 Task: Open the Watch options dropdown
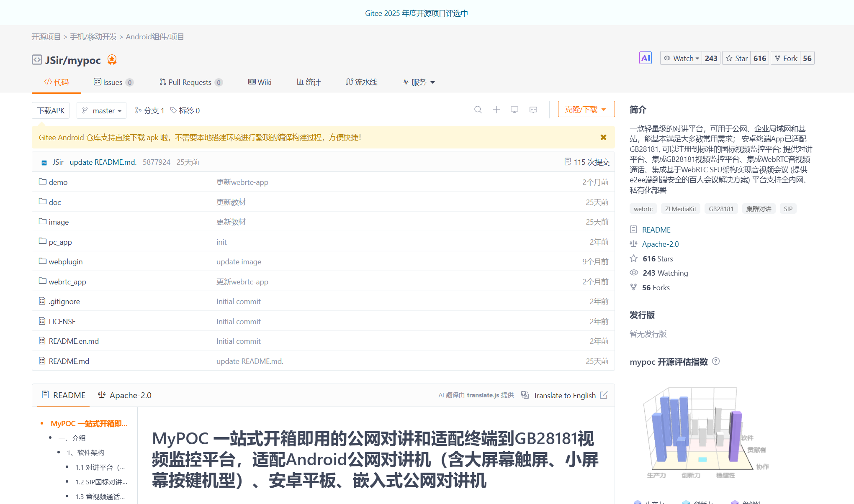click(681, 58)
